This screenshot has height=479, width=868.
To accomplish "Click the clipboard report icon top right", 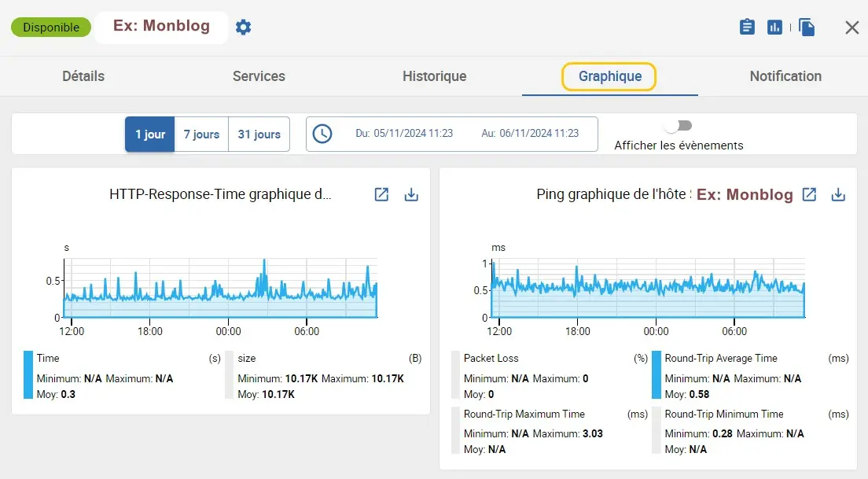I will point(746,26).
